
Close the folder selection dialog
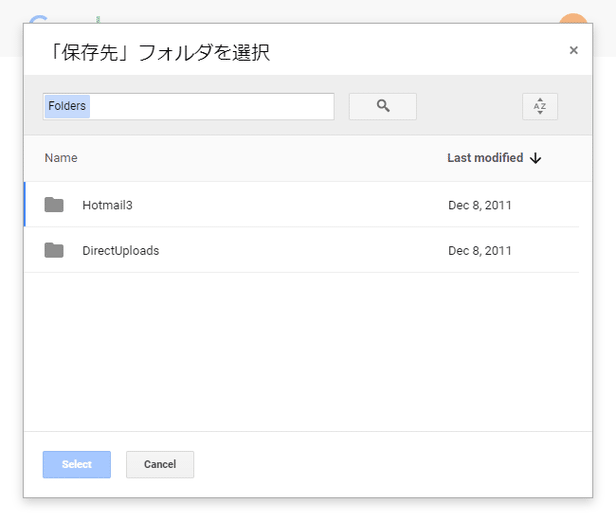coord(574,50)
